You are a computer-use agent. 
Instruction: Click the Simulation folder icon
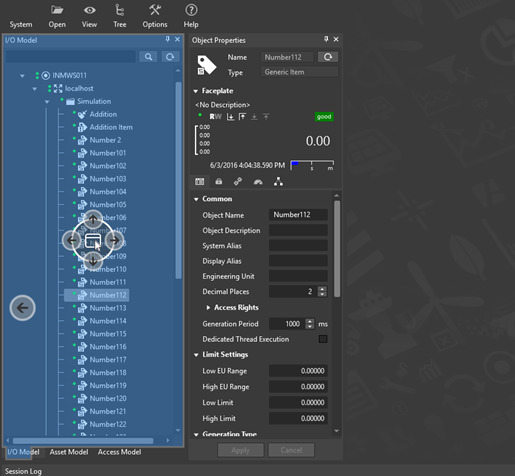click(70, 102)
